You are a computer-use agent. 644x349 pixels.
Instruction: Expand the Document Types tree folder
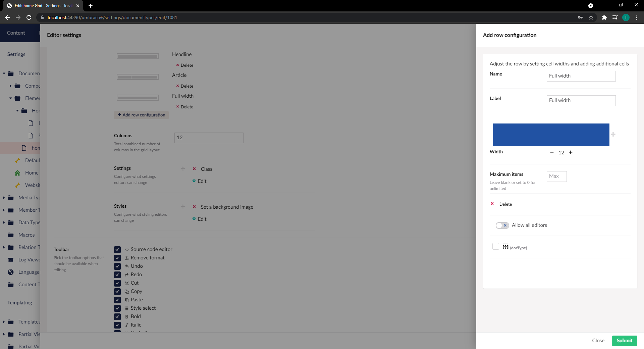point(4,73)
